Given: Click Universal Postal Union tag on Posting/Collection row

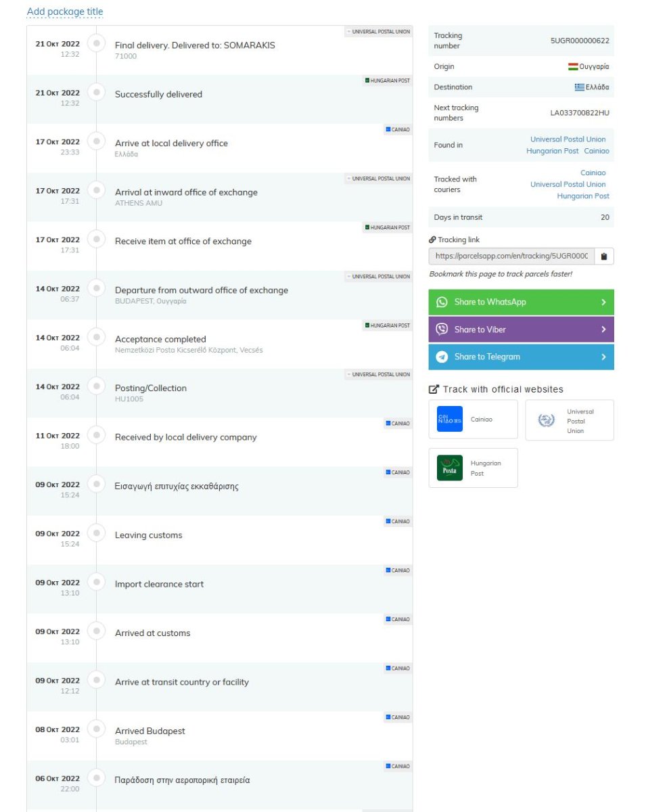Looking at the screenshot, I should tap(378, 374).
